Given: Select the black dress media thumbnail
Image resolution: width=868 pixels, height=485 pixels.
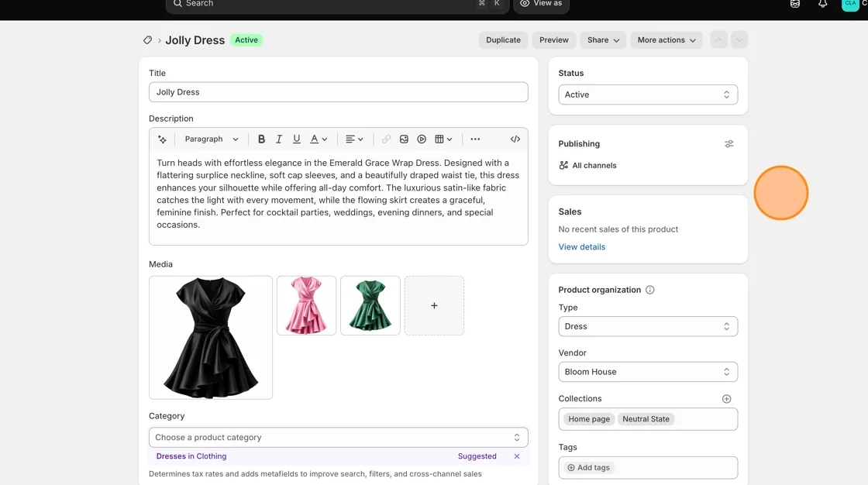Looking at the screenshot, I should pyautogui.click(x=211, y=338).
